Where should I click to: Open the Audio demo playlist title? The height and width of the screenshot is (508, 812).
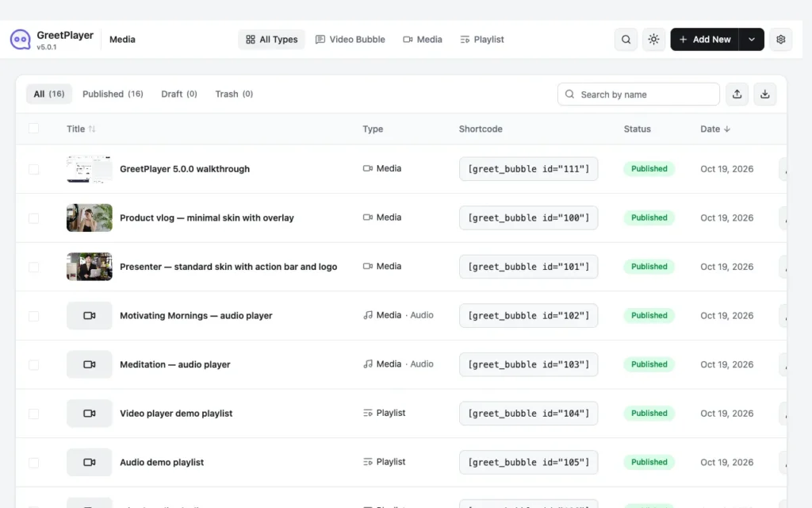(162, 463)
